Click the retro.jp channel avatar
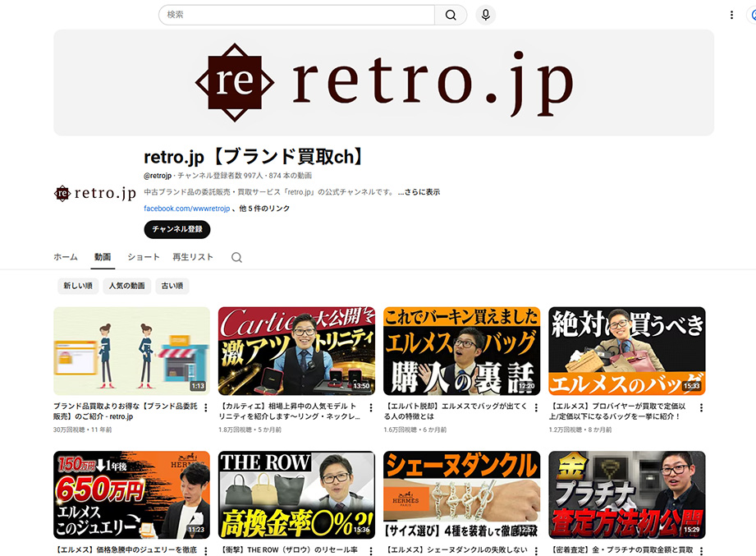 94,194
